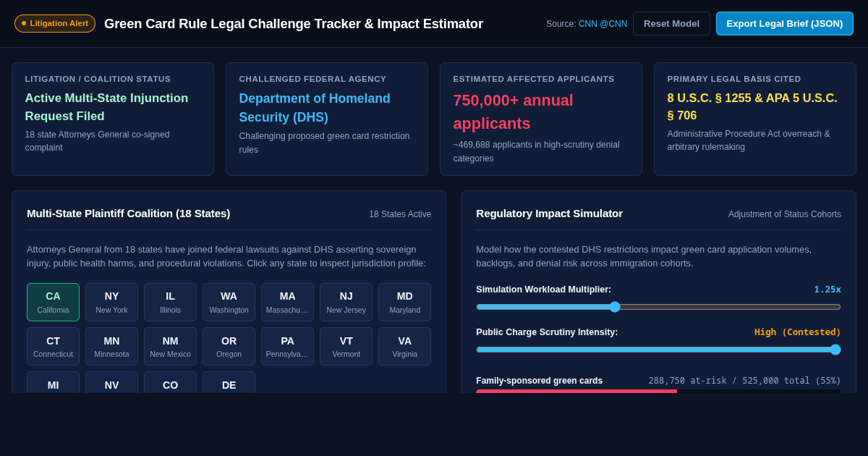Select the MI state tile
The width and height of the screenshot is (868, 456).
coord(53,383)
